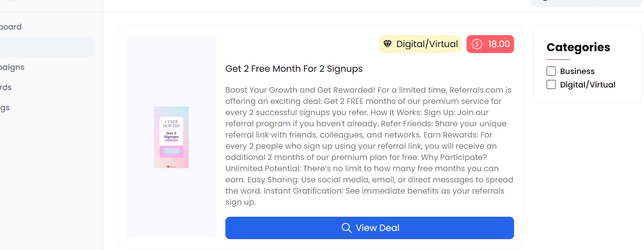Open the sidebar item ending in "rds"

(6, 87)
